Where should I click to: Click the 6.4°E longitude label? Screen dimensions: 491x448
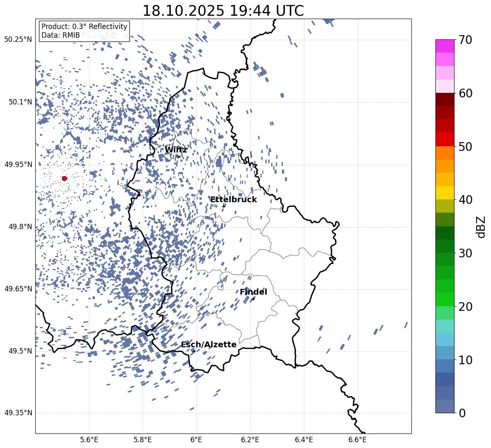click(x=304, y=440)
